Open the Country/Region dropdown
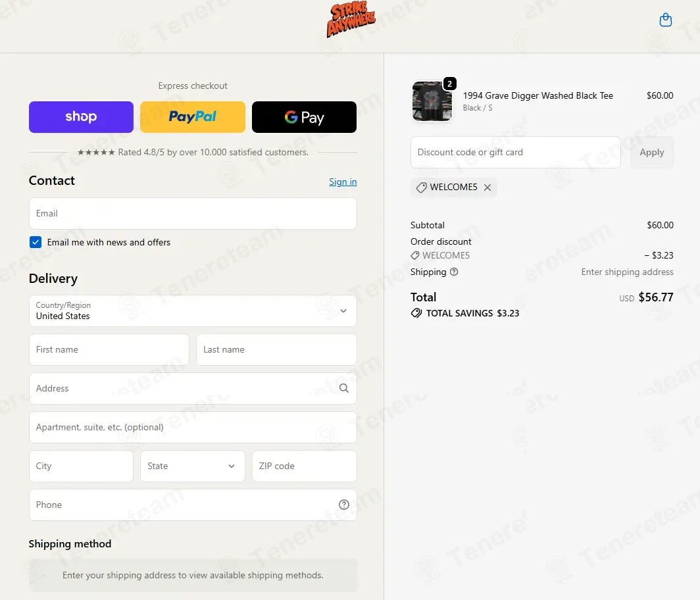Image resolution: width=700 pixels, height=600 pixels. pos(193,311)
